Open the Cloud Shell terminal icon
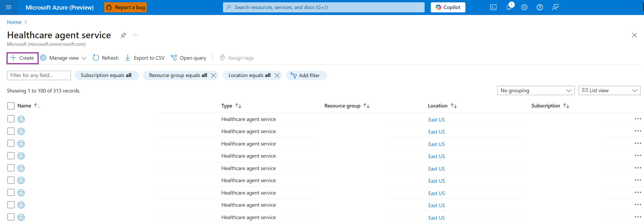The image size is (644, 224). coord(493,7)
